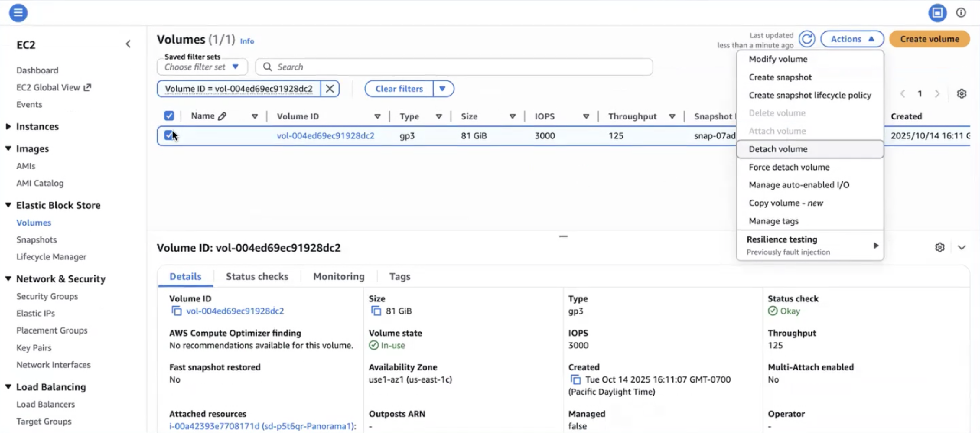Select Detach volume from Actions menu
The height and width of the screenshot is (433, 980).
(x=778, y=149)
